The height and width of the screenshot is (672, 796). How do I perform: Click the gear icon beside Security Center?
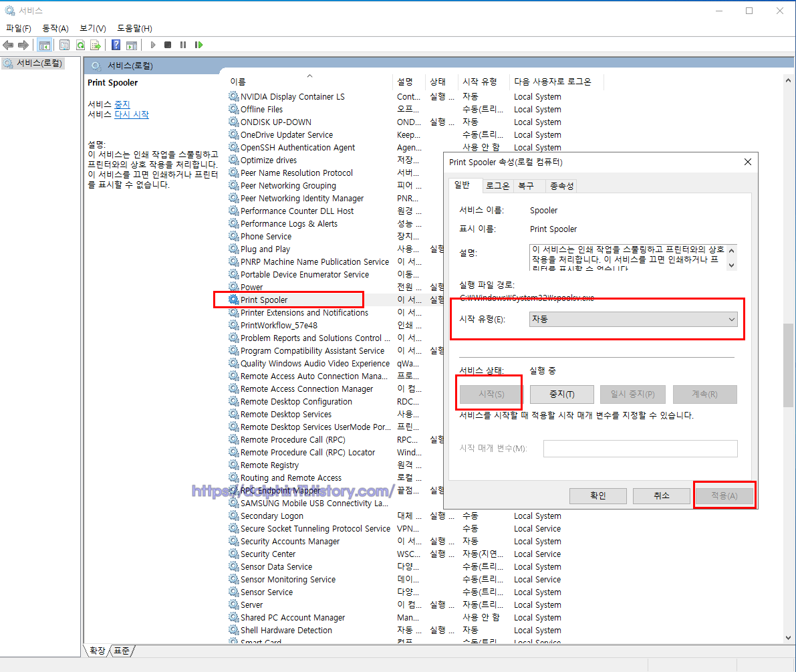(x=233, y=554)
